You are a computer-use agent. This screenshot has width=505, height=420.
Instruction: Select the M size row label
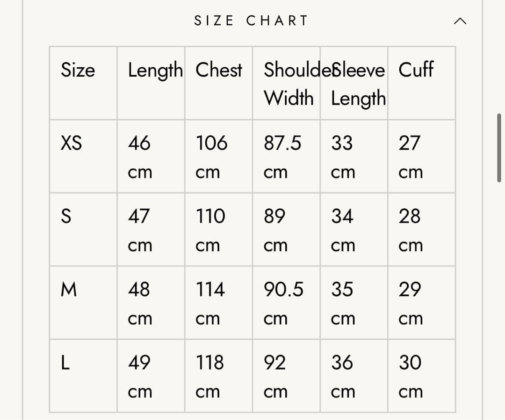(68, 290)
